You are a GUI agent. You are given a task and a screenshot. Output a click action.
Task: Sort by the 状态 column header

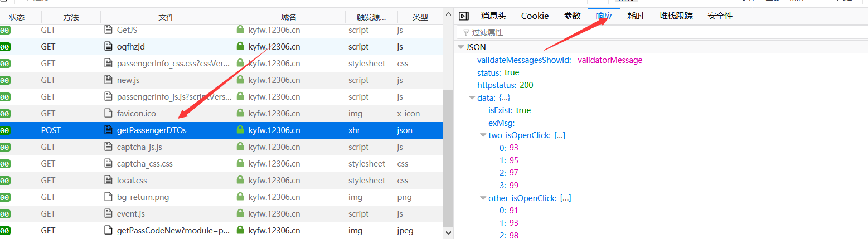coord(17,17)
